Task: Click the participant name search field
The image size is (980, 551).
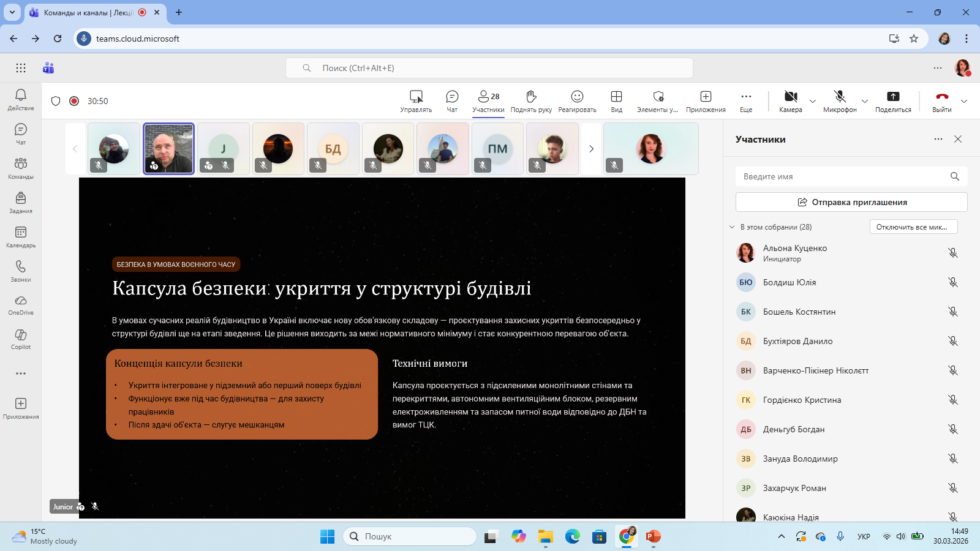Action: 842,176
